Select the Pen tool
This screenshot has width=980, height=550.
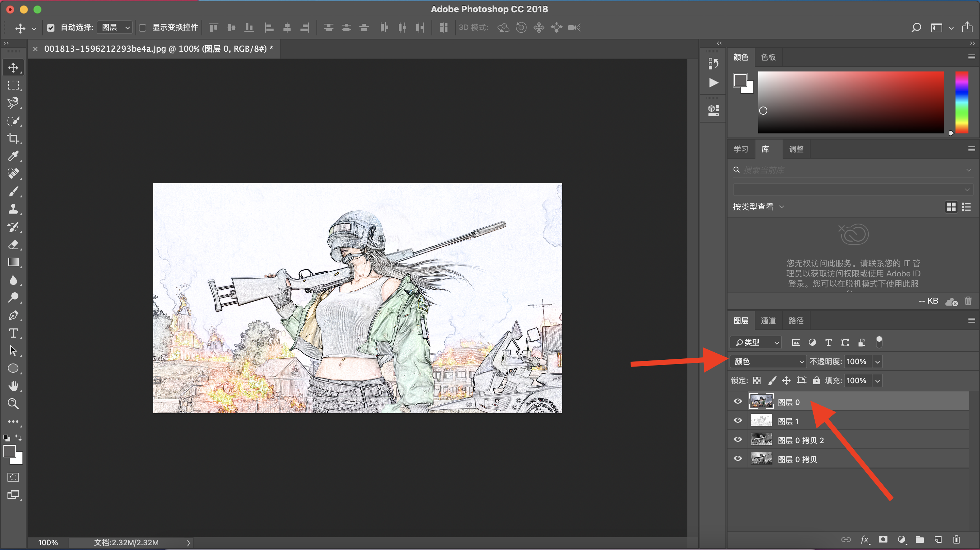pos(13,315)
